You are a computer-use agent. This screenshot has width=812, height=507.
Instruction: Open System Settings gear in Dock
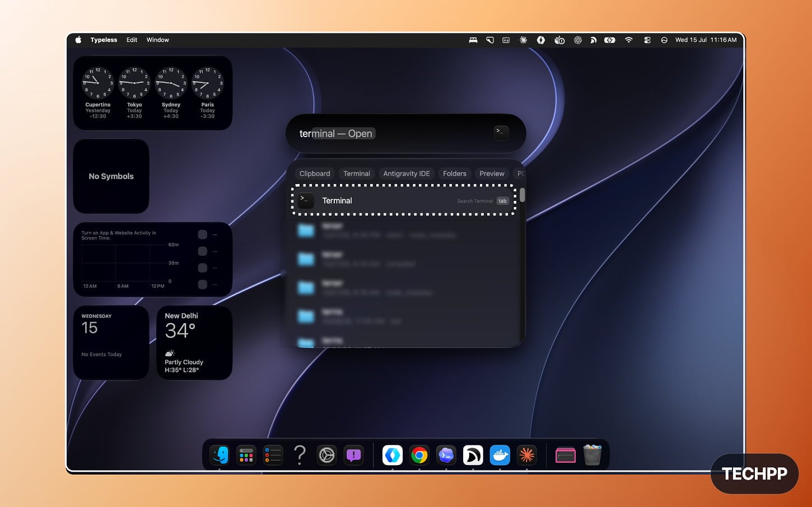pos(326,455)
